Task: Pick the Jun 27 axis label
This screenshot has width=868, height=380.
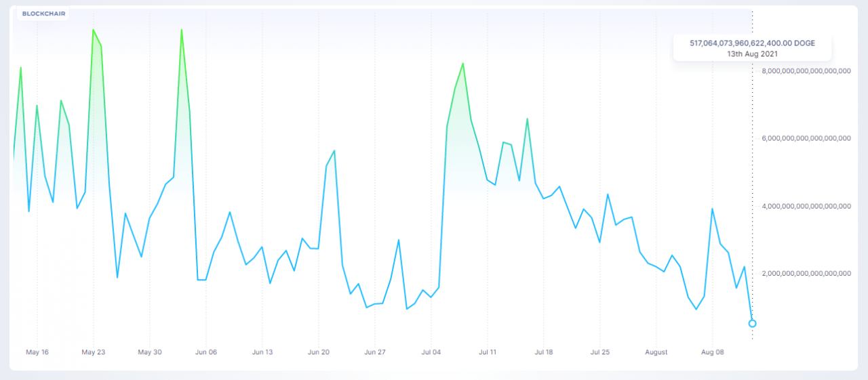Action: (x=375, y=352)
